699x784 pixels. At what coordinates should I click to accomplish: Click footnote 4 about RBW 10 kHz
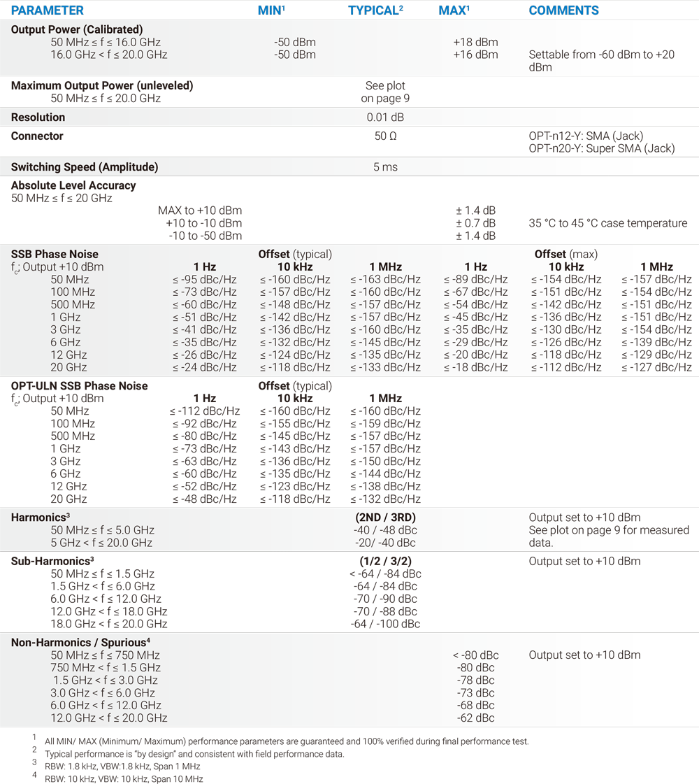(124, 778)
